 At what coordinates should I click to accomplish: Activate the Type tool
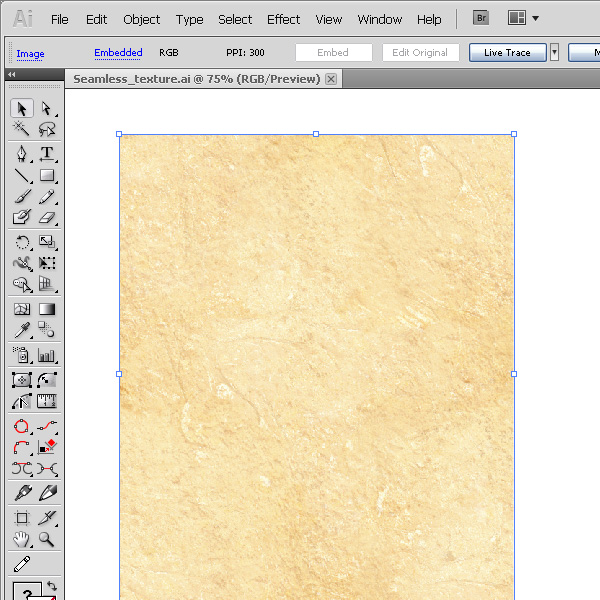(46, 154)
